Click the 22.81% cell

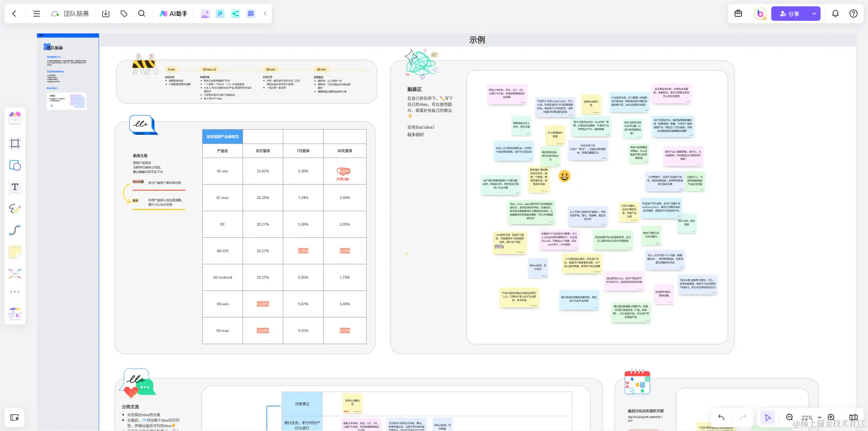[x=263, y=171]
